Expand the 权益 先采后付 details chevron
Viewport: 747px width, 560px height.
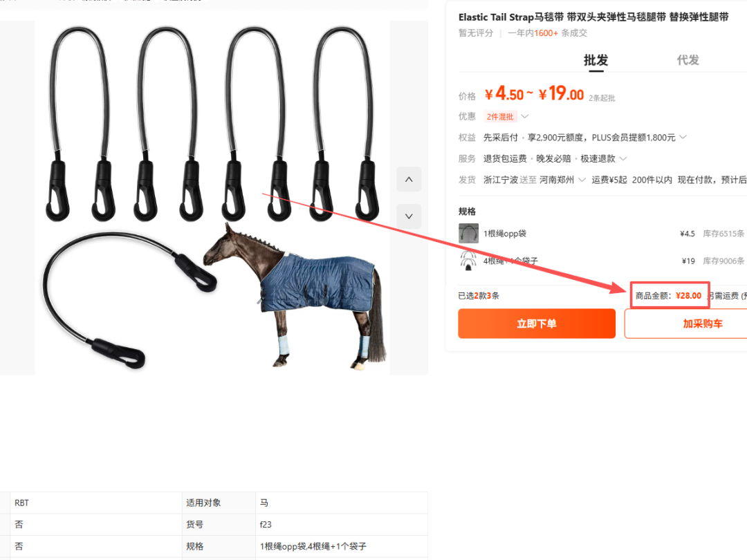(x=683, y=137)
